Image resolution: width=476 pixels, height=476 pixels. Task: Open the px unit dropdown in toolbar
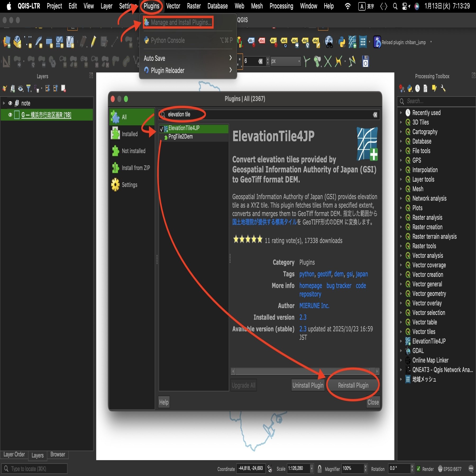(x=286, y=61)
